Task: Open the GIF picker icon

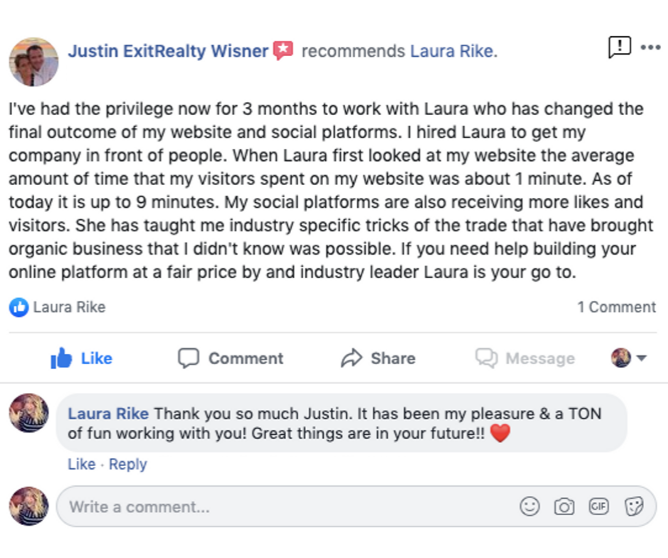Action: click(599, 506)
